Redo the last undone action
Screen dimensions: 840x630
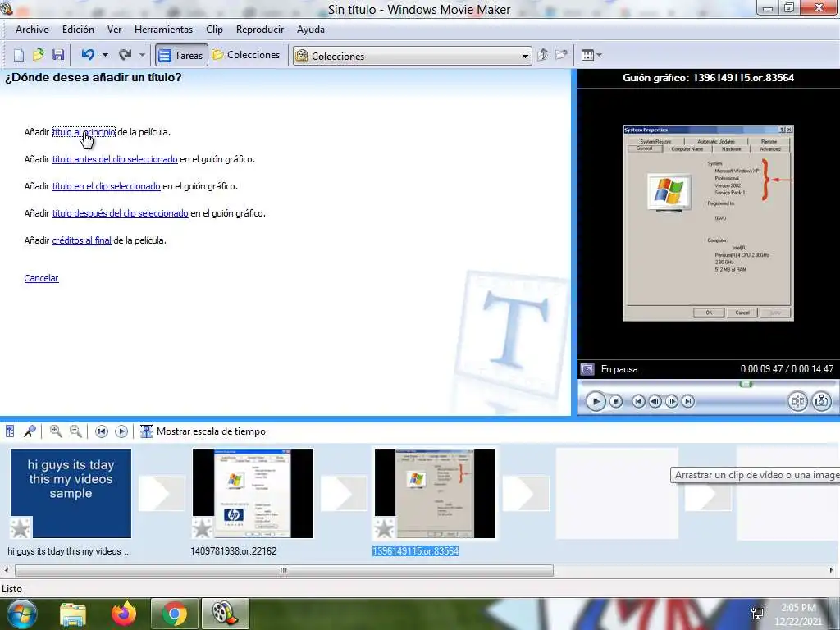click(x=126, y=55)
